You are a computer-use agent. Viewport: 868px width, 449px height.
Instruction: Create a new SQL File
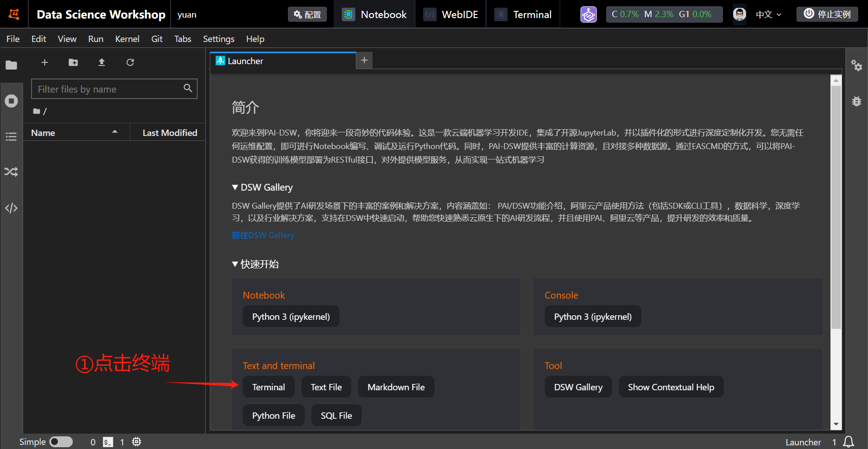(336, 416)
